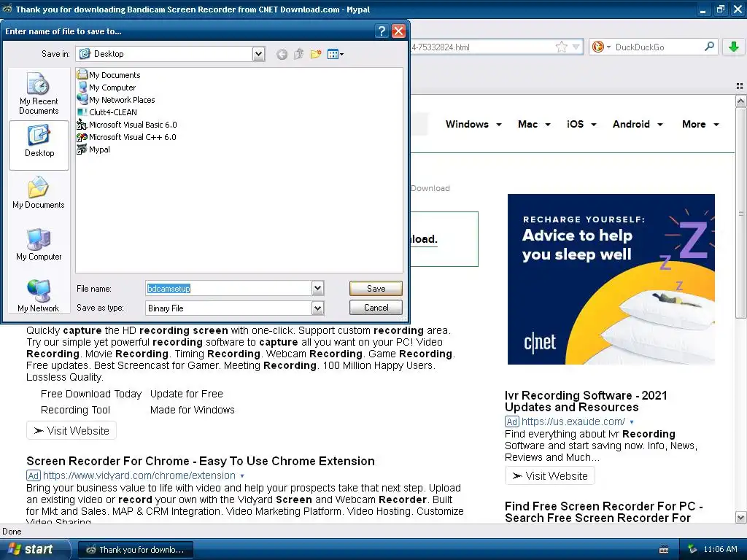Image resolution: width=747 pixels, height=560 pixels.
Task: Click the Visit Website button under Recording Tool
Action: click(71, 430)
